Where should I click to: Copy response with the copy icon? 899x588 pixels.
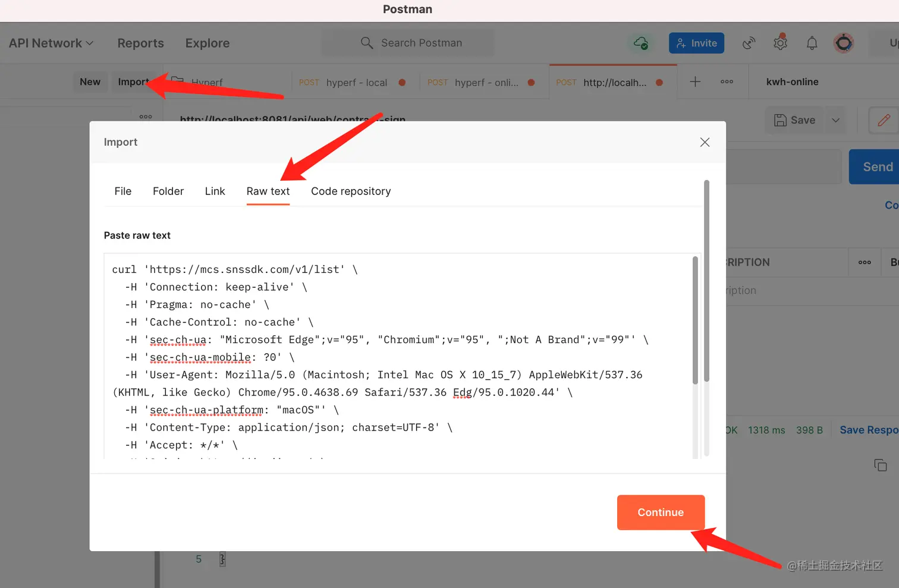click(881, 465)
